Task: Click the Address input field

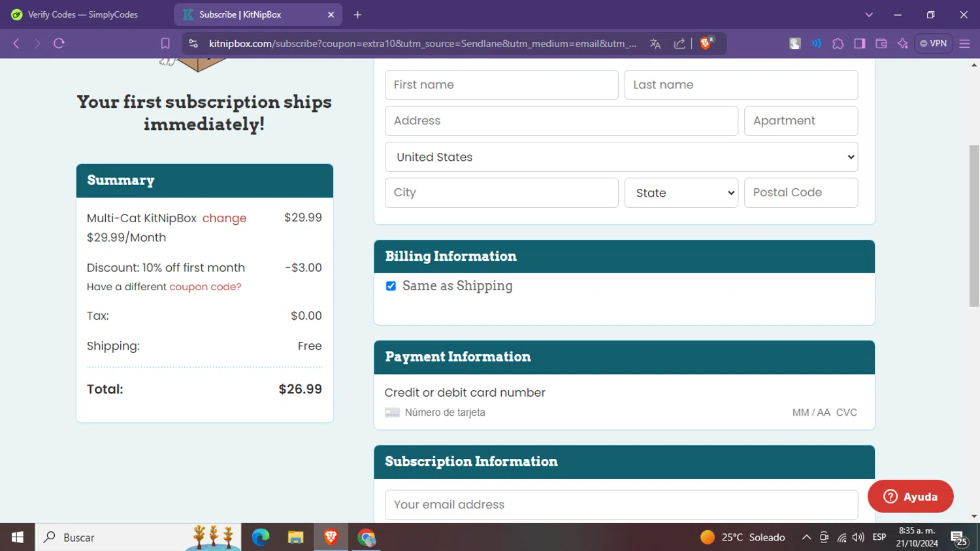Action: 561,121
